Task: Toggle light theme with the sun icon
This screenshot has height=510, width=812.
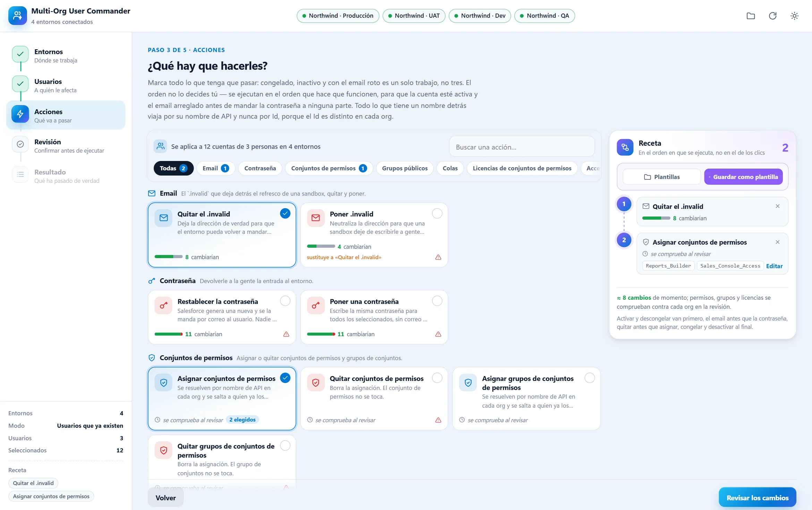Action: (x=794, y=16)
